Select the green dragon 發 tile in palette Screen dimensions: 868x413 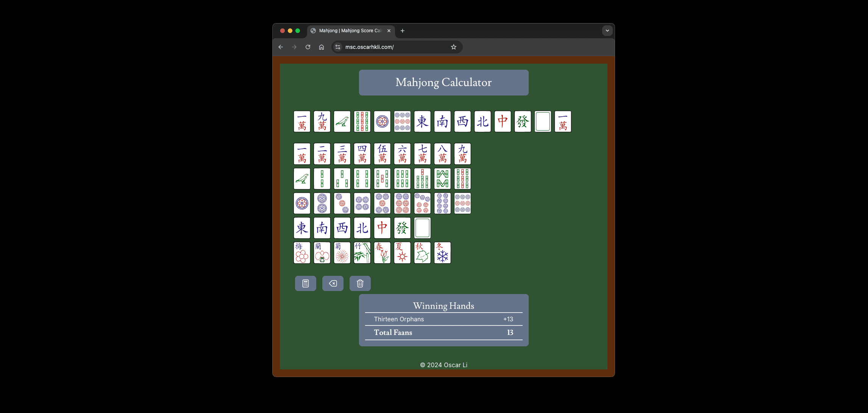[x=402, y=228]
